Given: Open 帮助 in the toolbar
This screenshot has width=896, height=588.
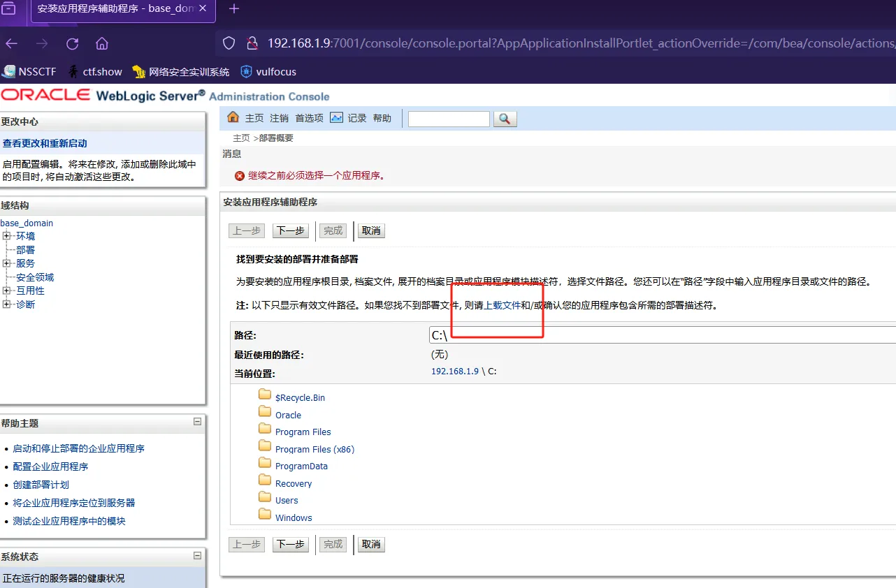Looking at the screenshot, I should (382, 118).
